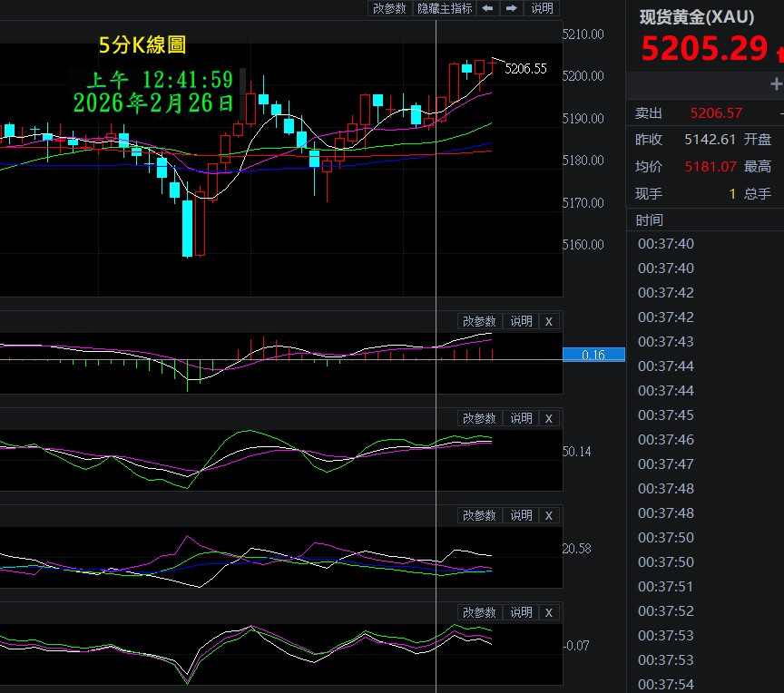Select the 00:37:46 row in trade list
This screenshot has width=784, height=693.
pyautogui.click(x=665, y=440)
